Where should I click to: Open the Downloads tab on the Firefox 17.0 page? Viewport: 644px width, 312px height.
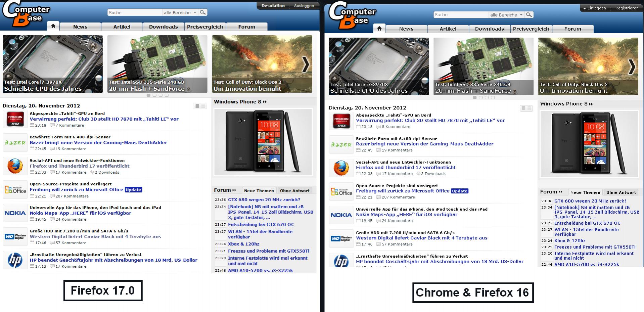164,27
